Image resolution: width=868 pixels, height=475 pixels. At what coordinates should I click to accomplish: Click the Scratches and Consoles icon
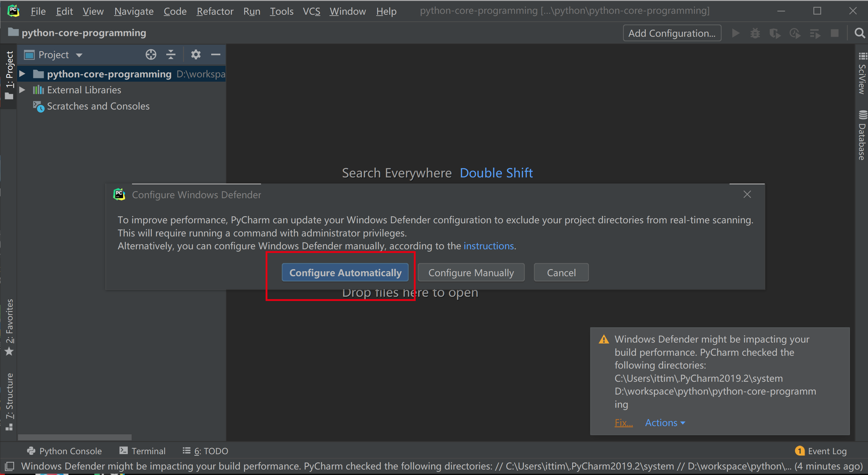pos(39,106)
